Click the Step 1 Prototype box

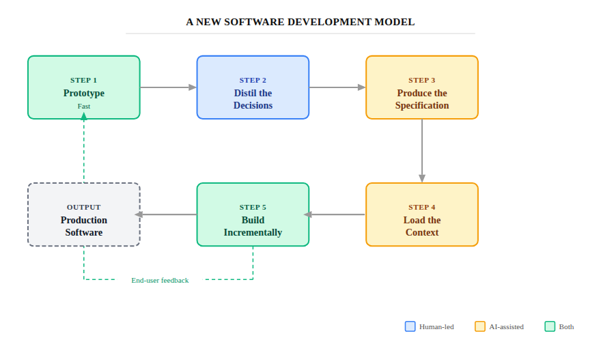[x=83, y=87]
